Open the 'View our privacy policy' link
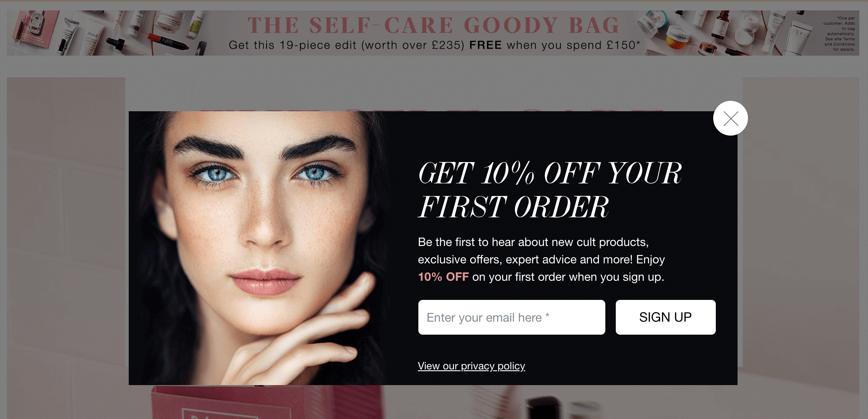868x419 pixels. pos(471,366)
